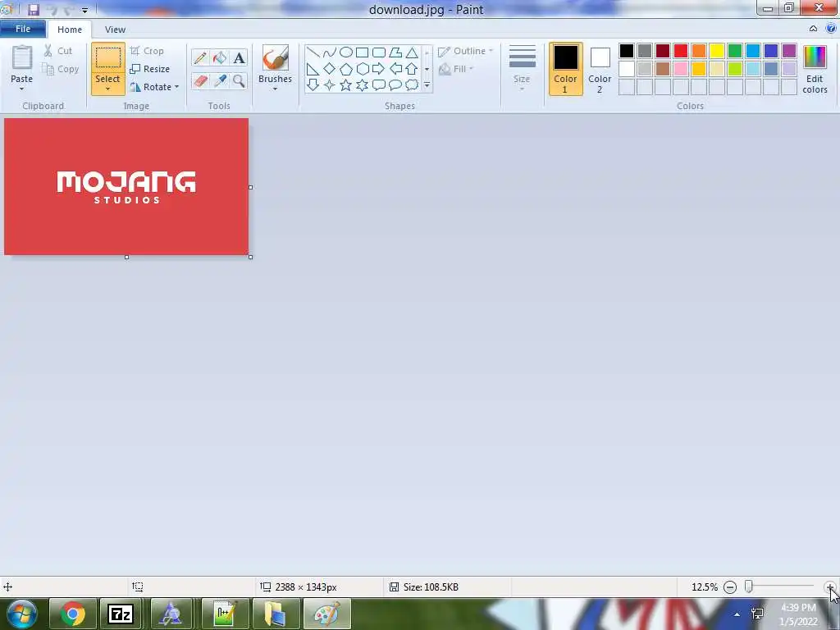Image resolution: width=840 pixels, height=630 pixels.
Task: Choose the Polygon shape
Action: coord(395,52)
